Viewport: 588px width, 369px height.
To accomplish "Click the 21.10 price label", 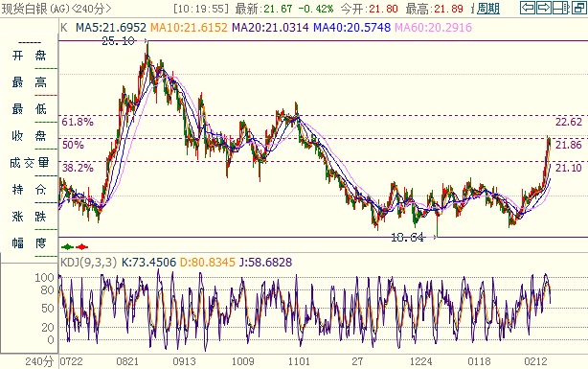I will [569, 168].
